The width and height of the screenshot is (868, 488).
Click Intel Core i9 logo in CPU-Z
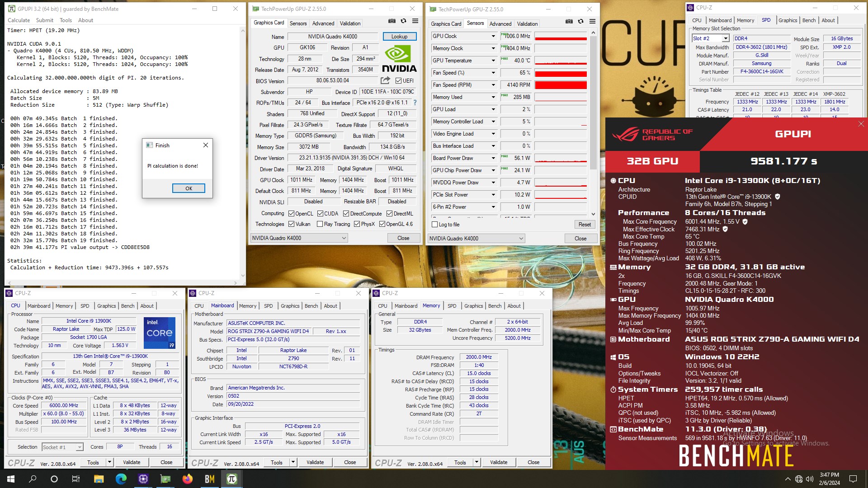[x=160, y=333]
